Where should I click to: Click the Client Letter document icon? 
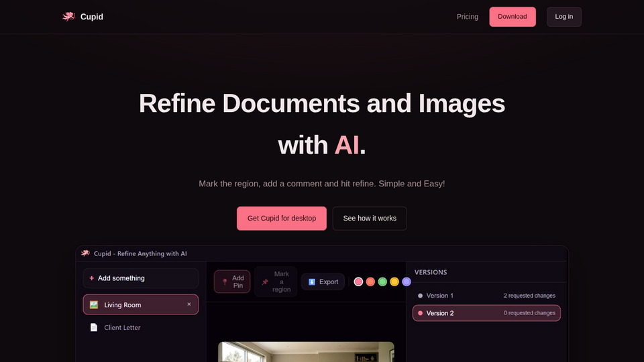(94, 327)
